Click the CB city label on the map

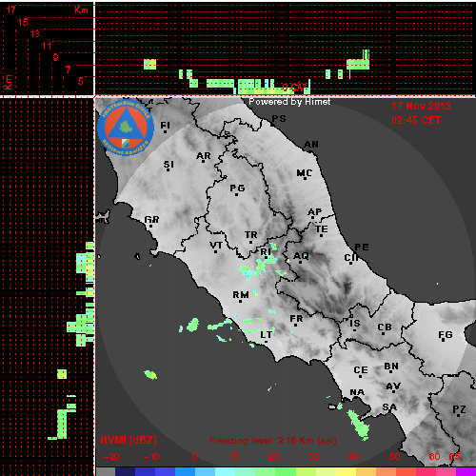click(385, 327)
